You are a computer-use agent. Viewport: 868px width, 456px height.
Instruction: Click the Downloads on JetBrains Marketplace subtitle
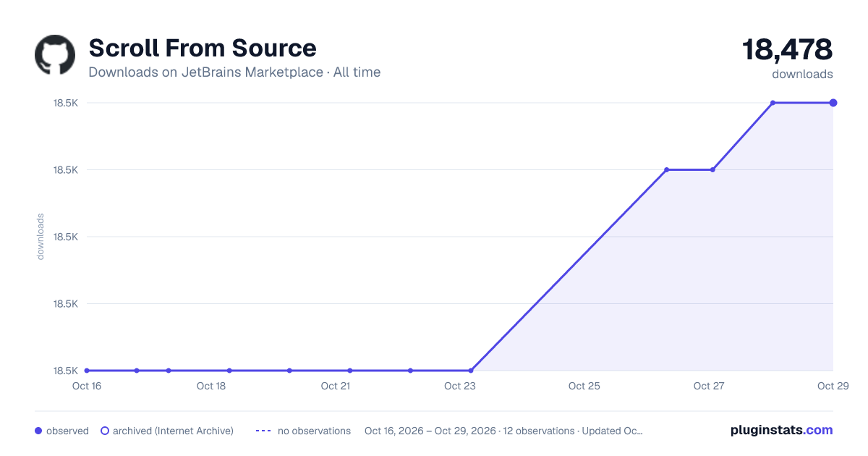[234, 72]
